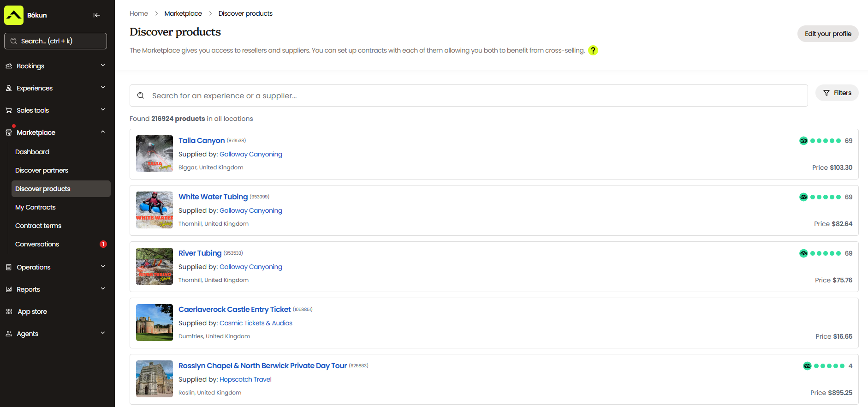Click the Found 216924 products text
The width and height of the screenshot is (868, 407).
click(191, 119)
